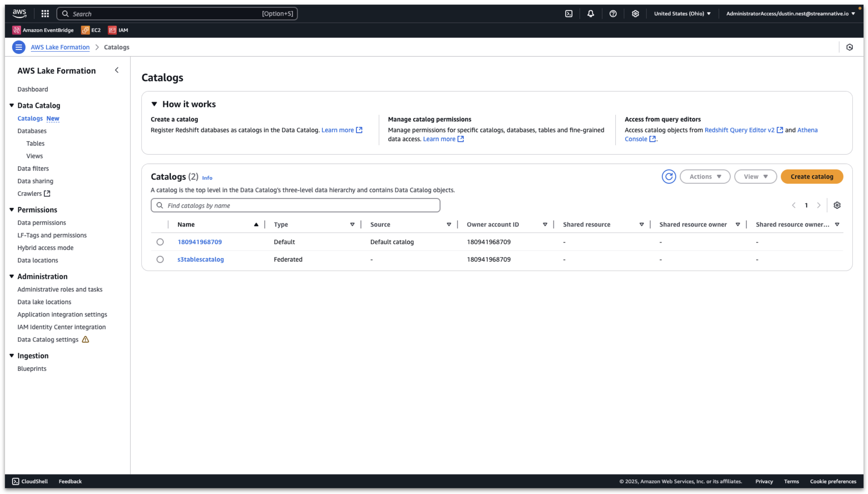
Task: Select the radio button for catalog 180941968709
Action: 160,242
